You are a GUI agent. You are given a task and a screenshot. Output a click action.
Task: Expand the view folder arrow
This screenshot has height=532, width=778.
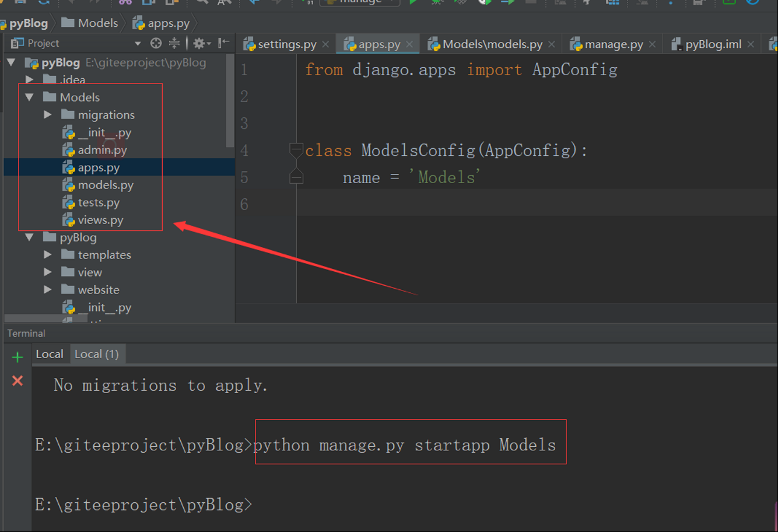(48, 272)
